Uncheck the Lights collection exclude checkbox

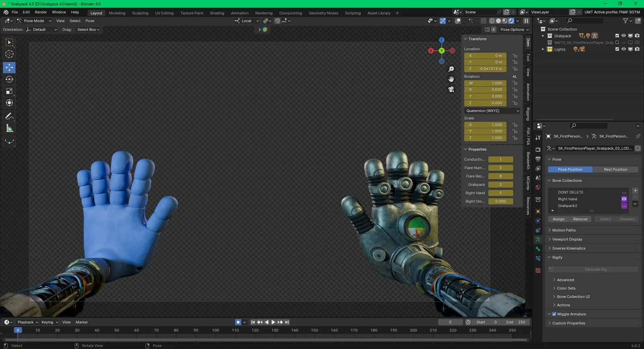pos(617,49)
